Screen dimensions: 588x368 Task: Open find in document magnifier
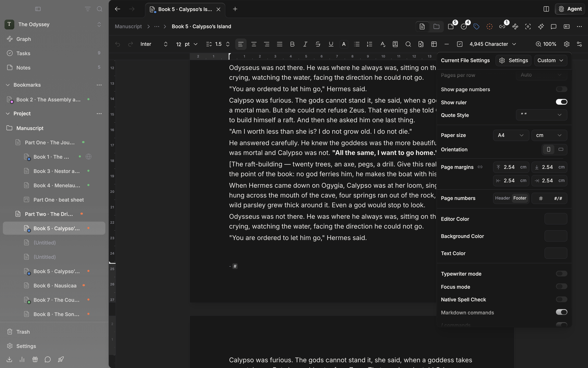pyautogui.click(x=408, y=44)
